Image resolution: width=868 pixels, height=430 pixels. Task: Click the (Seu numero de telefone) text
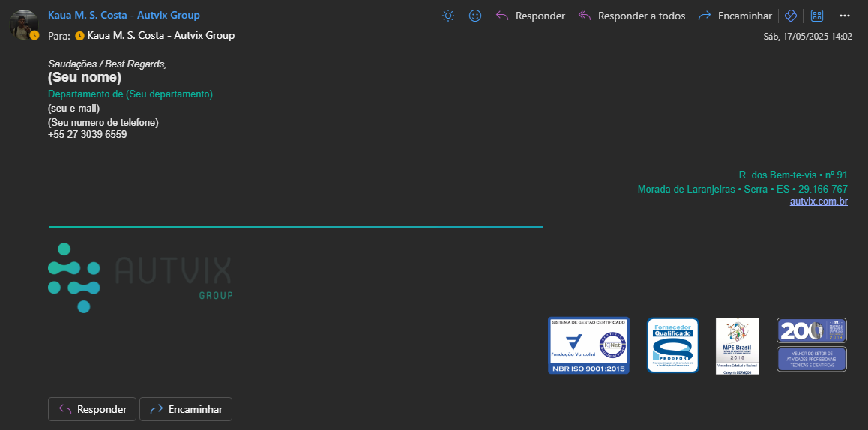(103, 122)
